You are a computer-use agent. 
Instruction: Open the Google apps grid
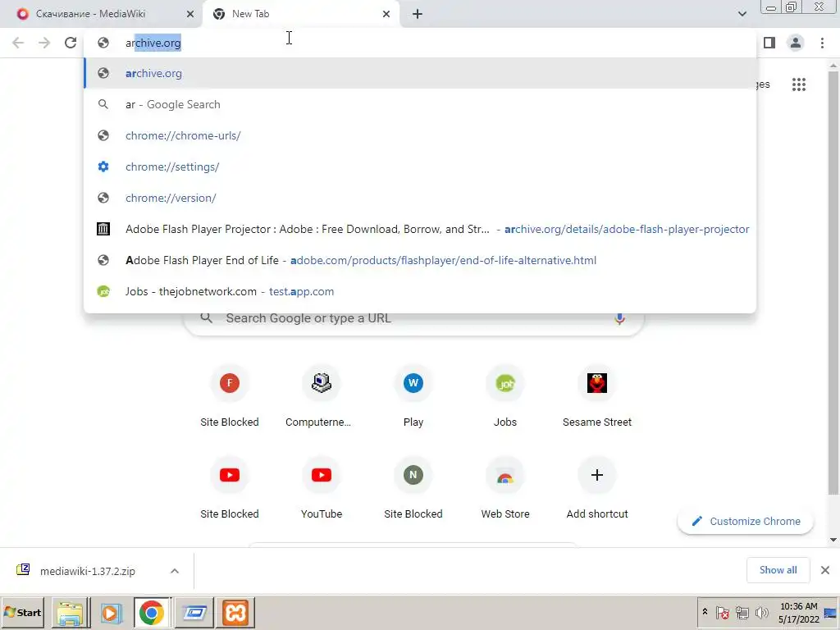tap(799, 84)
